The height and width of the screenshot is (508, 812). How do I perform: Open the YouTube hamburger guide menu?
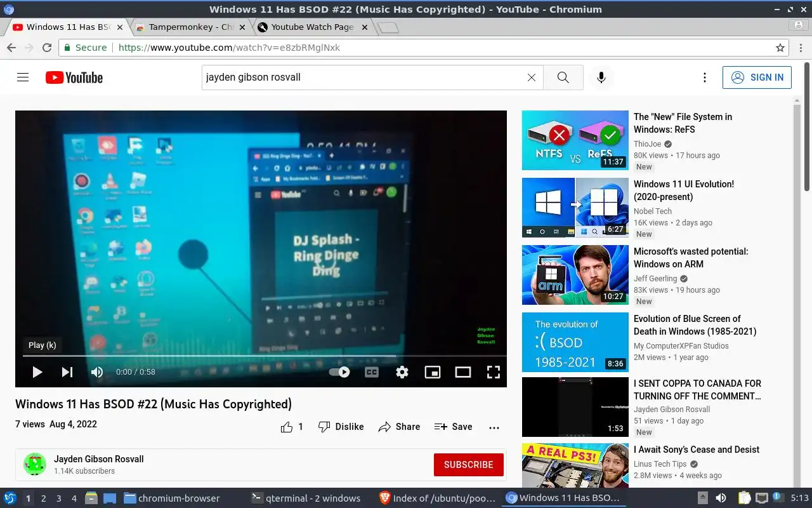point(23,77)
